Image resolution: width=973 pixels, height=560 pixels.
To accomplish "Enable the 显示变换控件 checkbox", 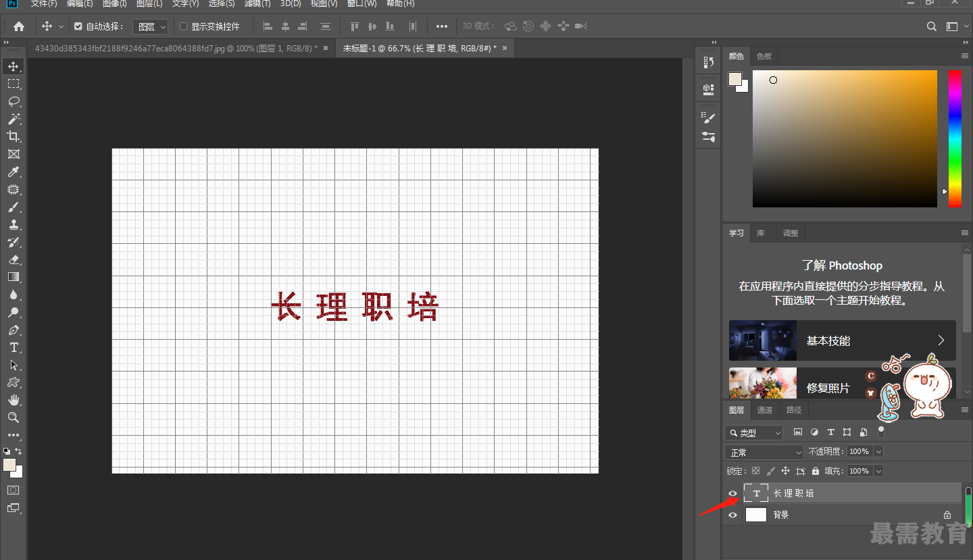I will click(184, 26).
